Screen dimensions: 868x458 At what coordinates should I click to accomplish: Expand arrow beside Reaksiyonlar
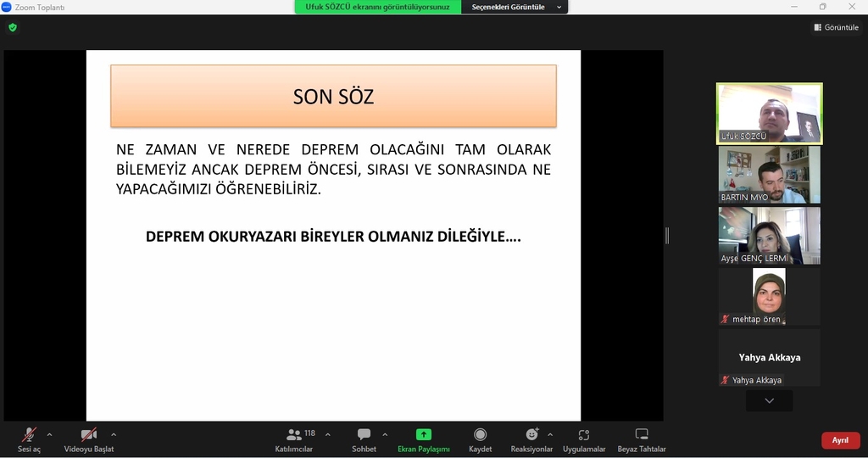[x=549, y=435]
